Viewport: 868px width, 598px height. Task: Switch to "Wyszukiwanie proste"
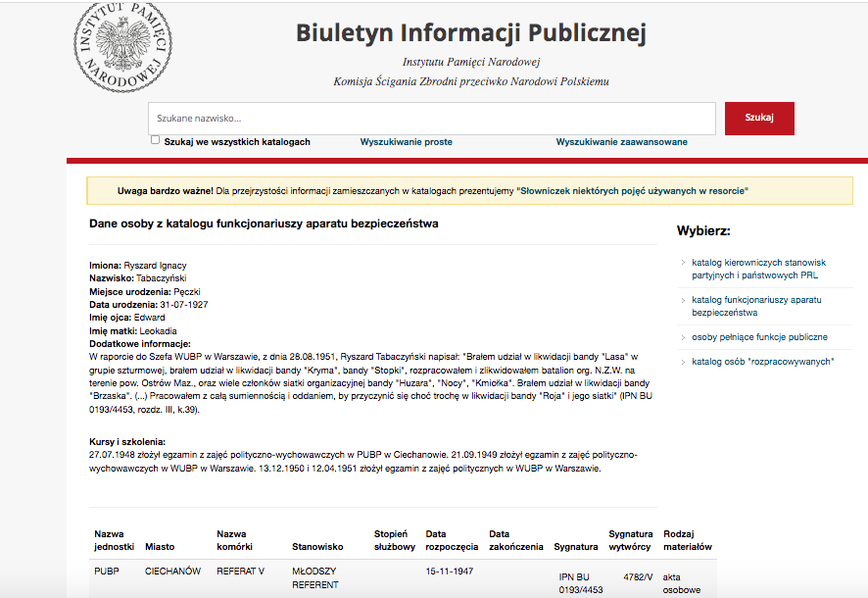tap(406, 141)
